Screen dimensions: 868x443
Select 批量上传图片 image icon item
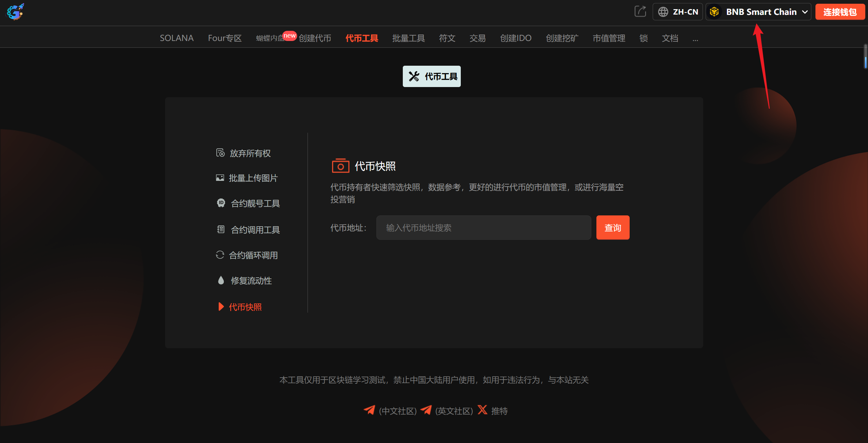pyautogui.click(x=220, y=178)
